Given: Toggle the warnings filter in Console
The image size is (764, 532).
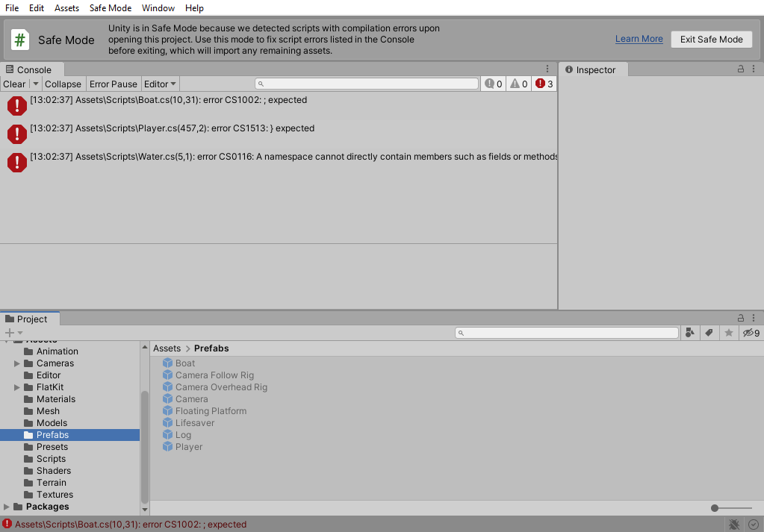Looking at the screenshot, I should tap(517, 84).
